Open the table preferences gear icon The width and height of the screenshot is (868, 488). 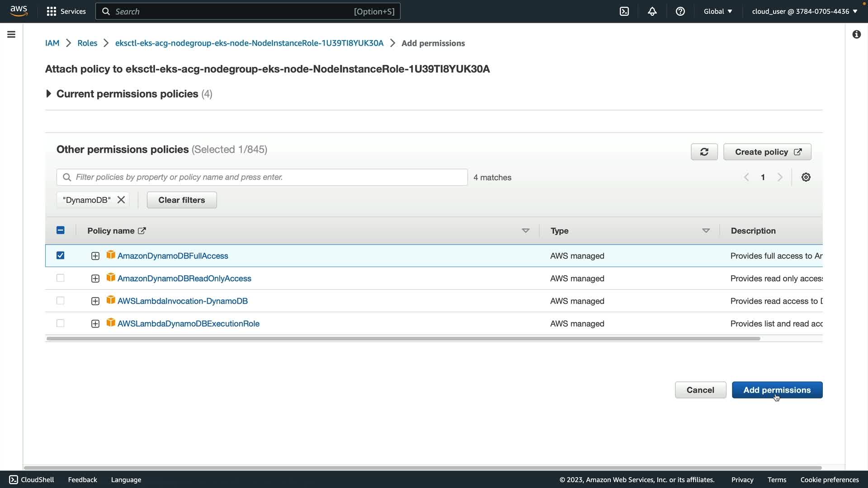[x=806, y=177]
